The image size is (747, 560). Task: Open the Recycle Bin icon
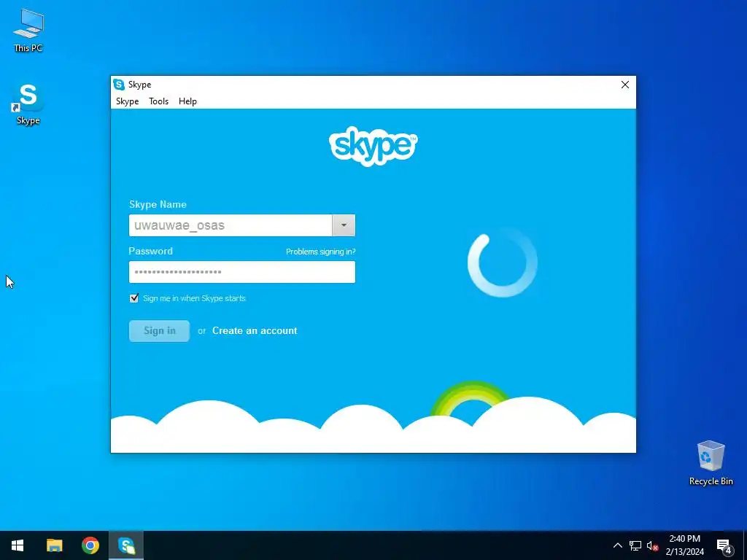click(x=711, y=463)
